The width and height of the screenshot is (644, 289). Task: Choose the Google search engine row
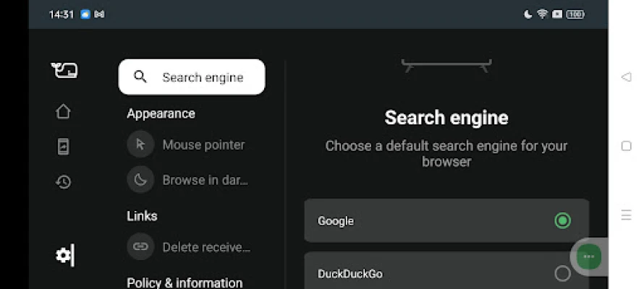pos(434,220)
